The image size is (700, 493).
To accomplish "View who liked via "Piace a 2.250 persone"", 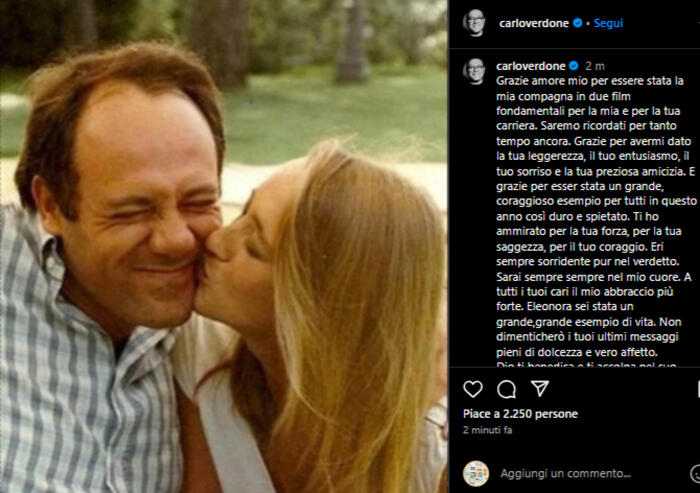I will coord(520,413).
